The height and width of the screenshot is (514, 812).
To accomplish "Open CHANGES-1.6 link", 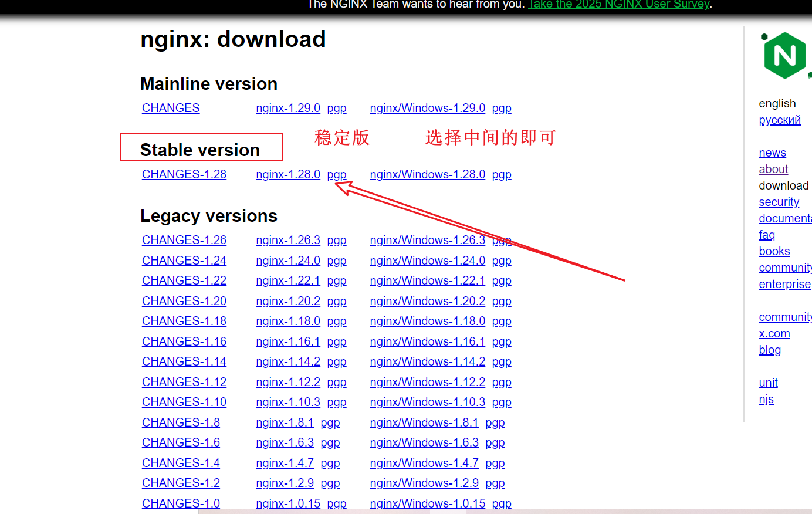I will [x=181, y=442].
